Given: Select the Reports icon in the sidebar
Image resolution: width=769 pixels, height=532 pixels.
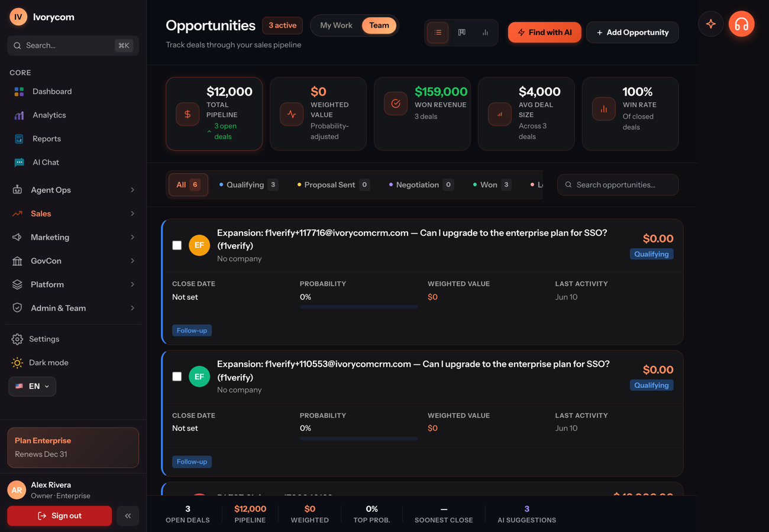Looking at the screenshot, I should 19,139.
